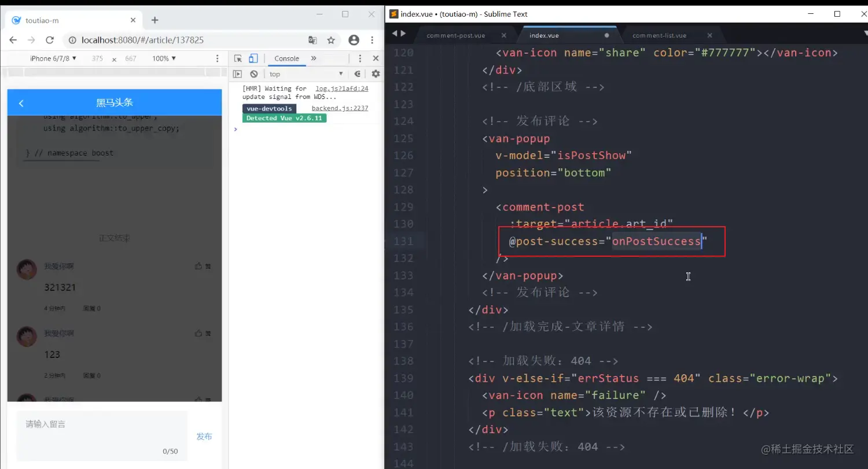Open a new Chrome tab
Viewport: 868px width, 469px height.
(155, 20)
